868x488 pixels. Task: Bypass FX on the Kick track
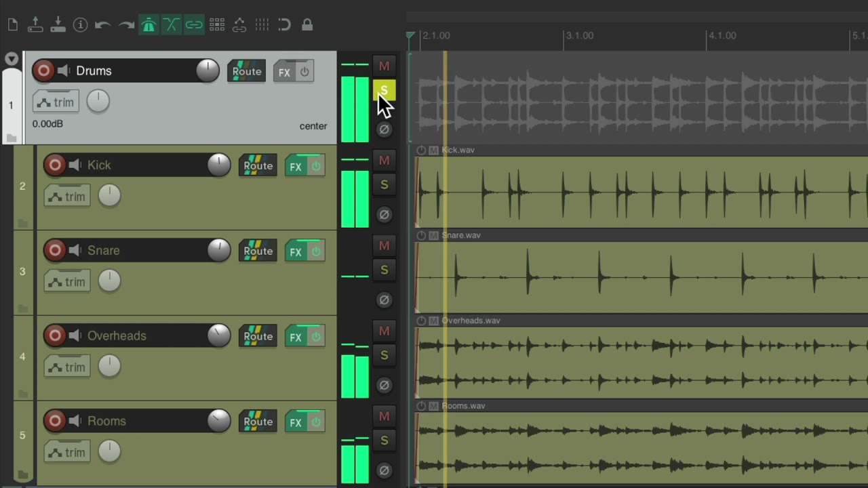point(316,166)
